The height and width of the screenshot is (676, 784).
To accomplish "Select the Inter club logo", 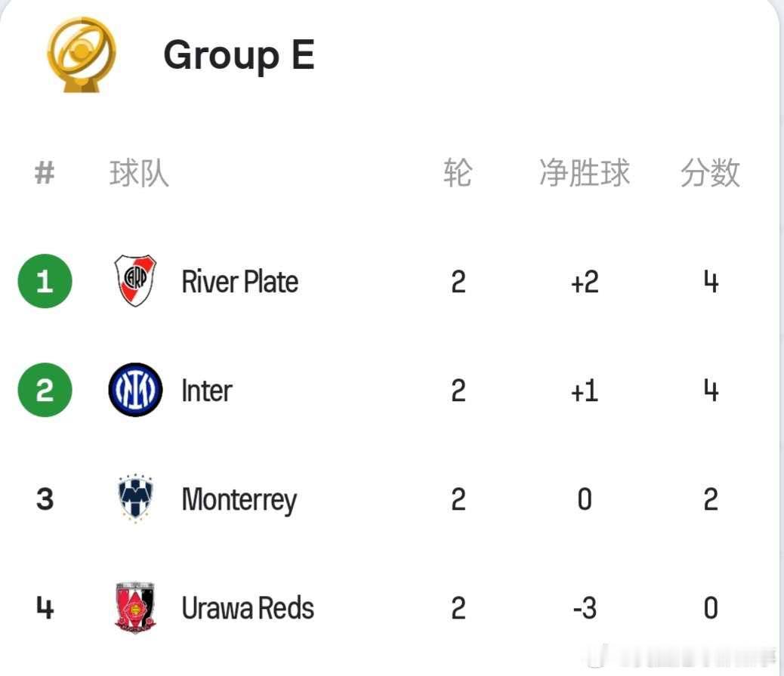I will (135, 390).
